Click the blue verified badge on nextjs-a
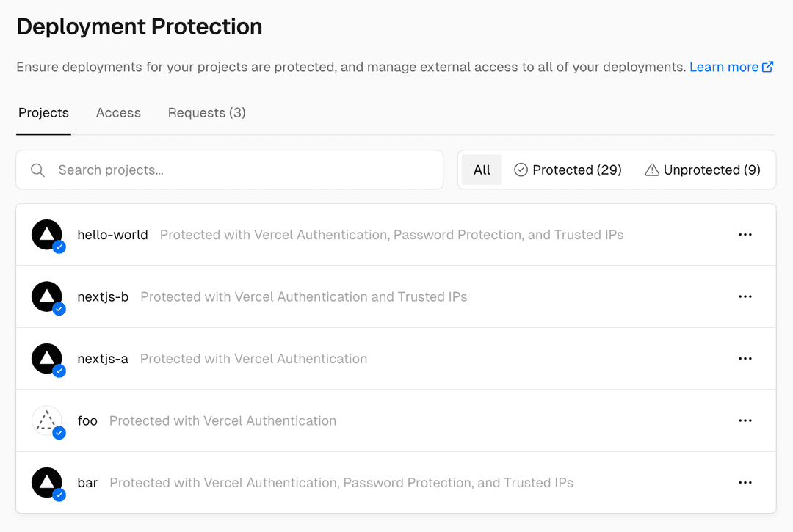Image resolution: width=793 pixels, height=532 pixels. [60, 371]
